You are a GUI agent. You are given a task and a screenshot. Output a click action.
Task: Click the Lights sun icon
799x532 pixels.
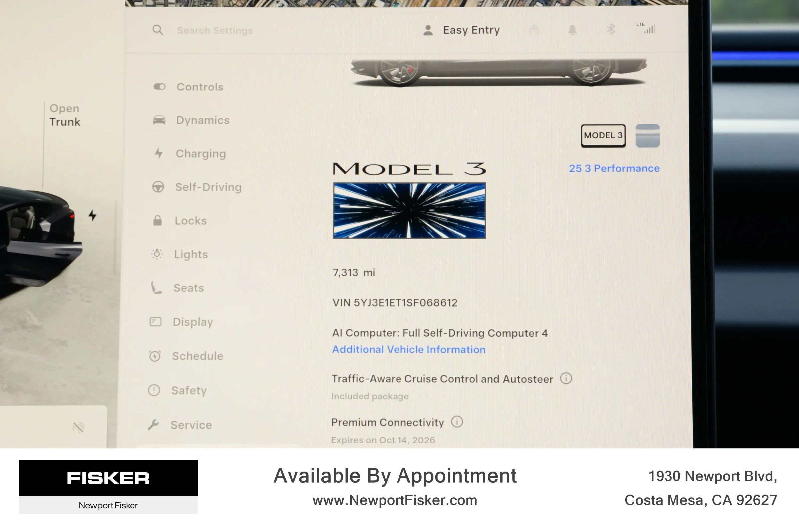pyautogui.click(x=157, y=254)
